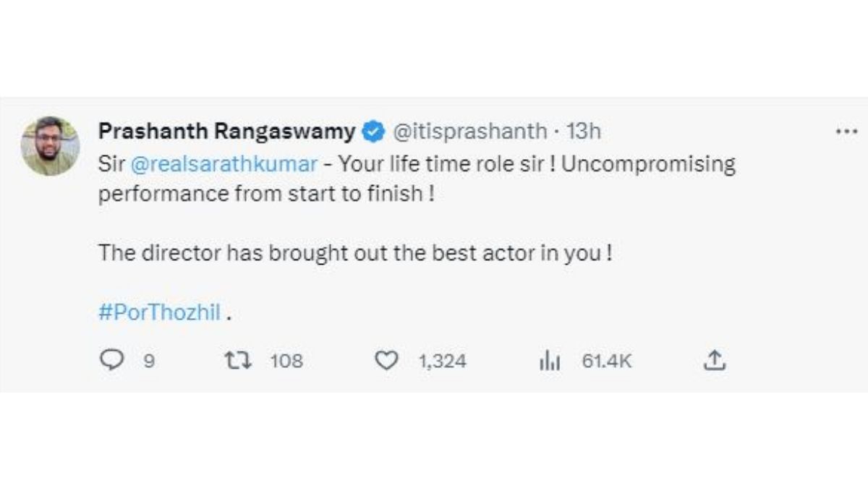This screenshot has height=488, width=868.
Task: Open the #PorThozhil hashtag
Action: tap(159, 314)
